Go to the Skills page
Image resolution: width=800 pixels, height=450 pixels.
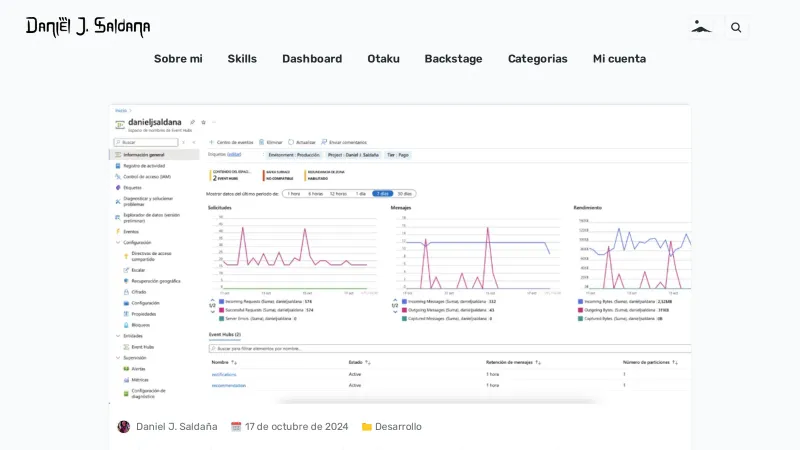242,59
